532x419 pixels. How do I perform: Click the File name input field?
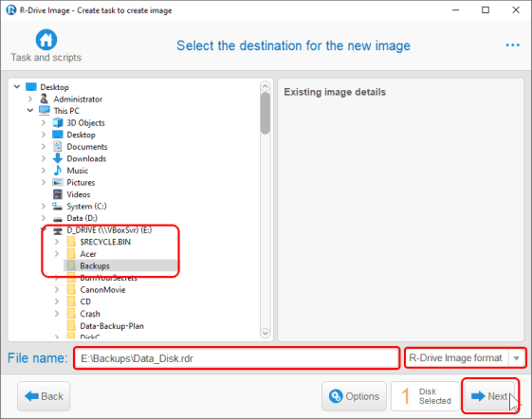coord(236,358)
